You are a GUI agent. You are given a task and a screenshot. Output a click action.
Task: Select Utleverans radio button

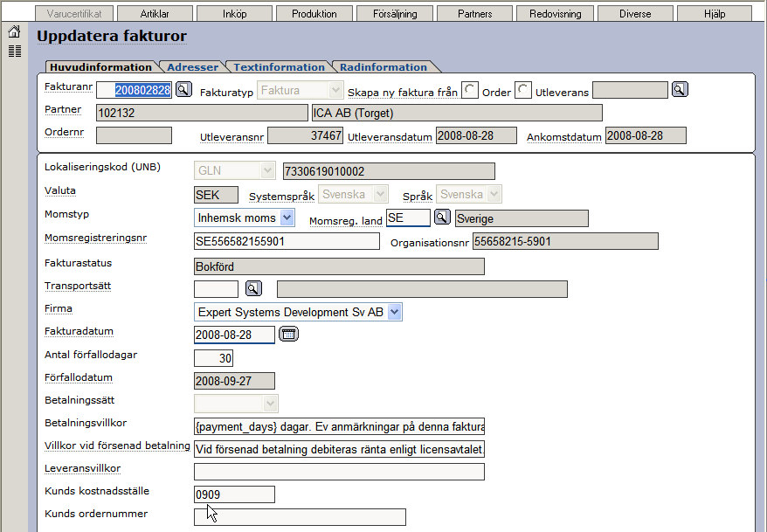tap(523, 90)
